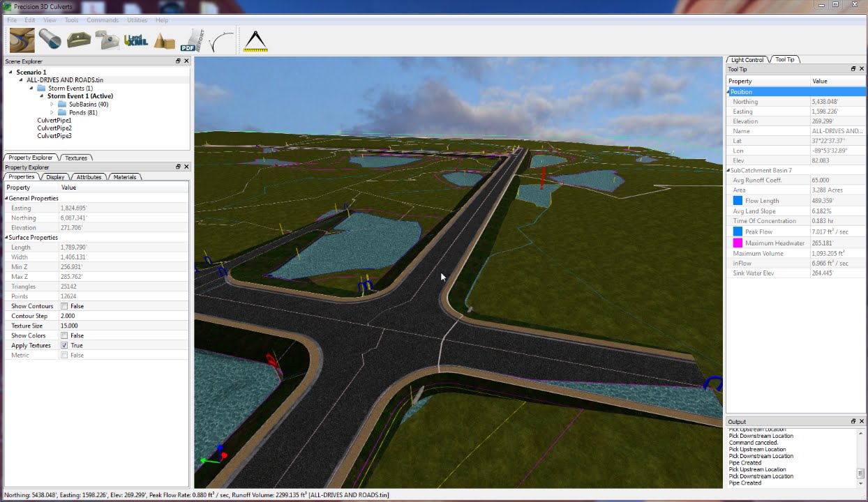Collapse the General Properties section
This screenshot has width=868, height=502.
7,199
